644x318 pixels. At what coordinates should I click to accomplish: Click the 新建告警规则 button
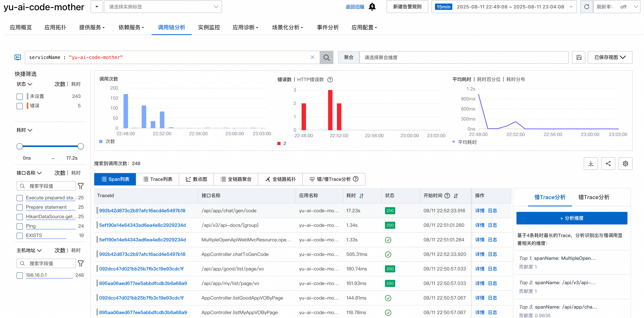pyautogui.click(x=407, y=7)
